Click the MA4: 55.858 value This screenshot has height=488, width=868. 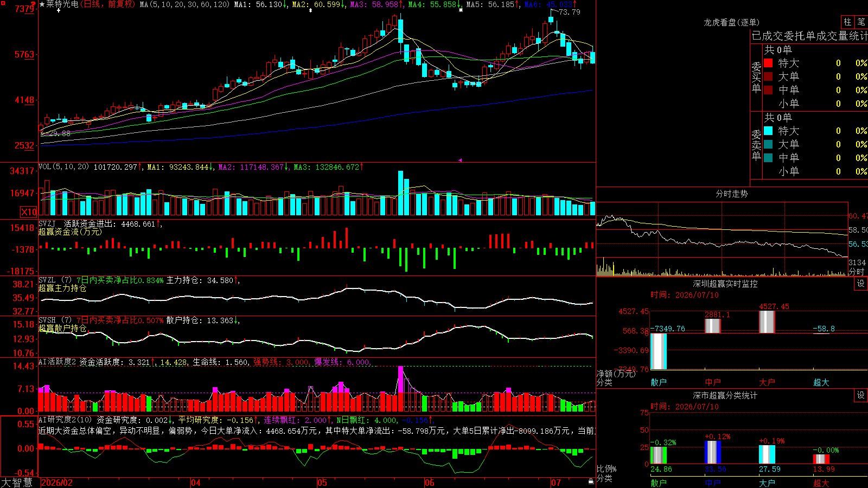[x=435, y=4]
